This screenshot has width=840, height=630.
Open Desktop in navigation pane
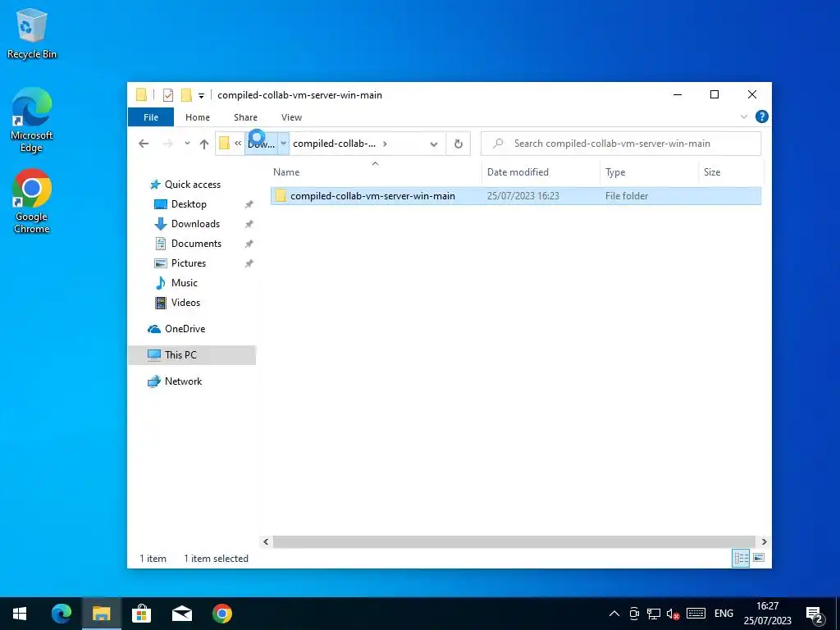(189, 204)
